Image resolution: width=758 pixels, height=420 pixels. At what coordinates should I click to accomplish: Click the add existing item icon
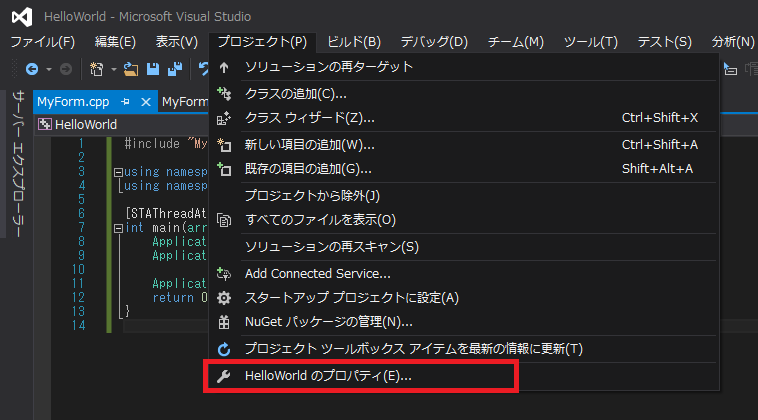pos(224,169)
